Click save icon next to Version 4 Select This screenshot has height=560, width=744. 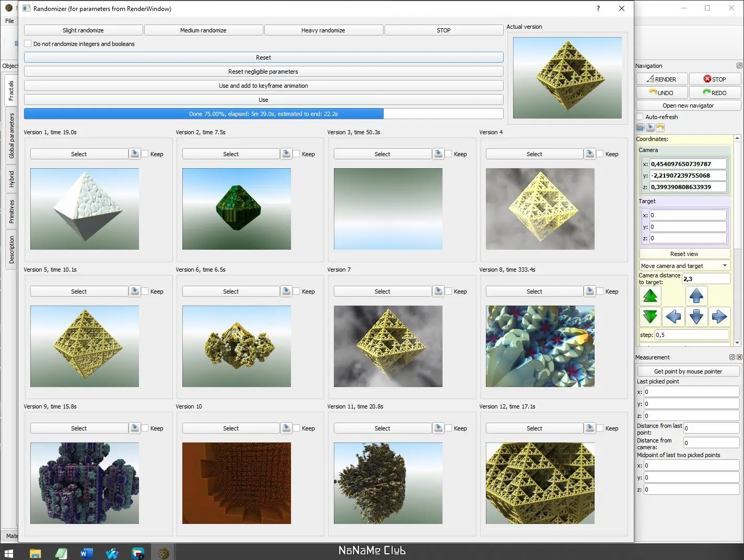click(590, 154)
